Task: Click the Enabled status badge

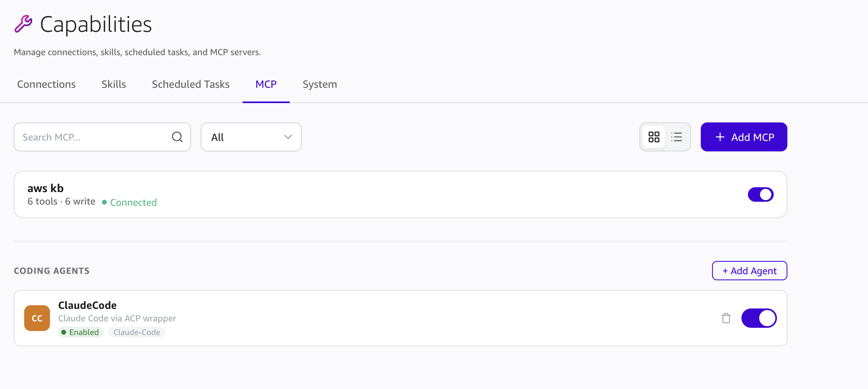Action: pyautogui.click(x=81, y=332)
